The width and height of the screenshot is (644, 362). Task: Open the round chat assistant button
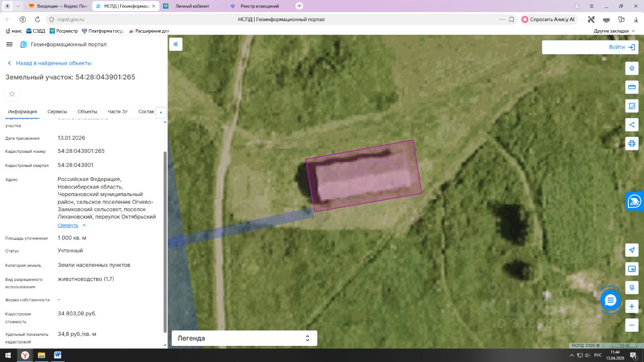point(610,301)
